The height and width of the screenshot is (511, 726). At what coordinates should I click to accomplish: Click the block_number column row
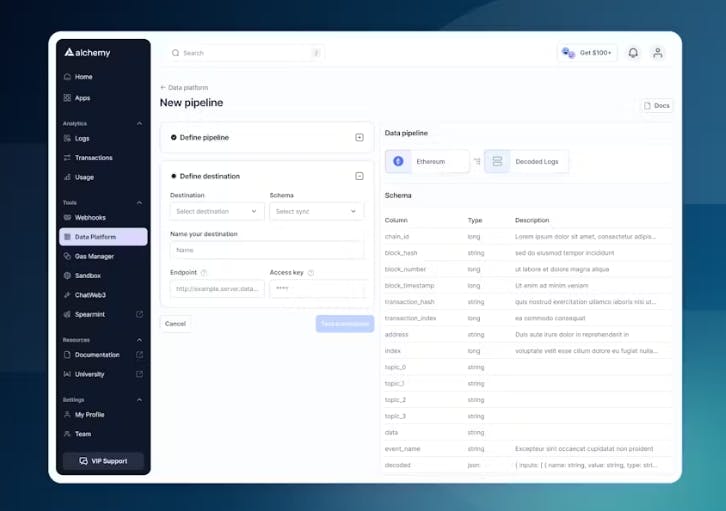click(x=528, y=269)
